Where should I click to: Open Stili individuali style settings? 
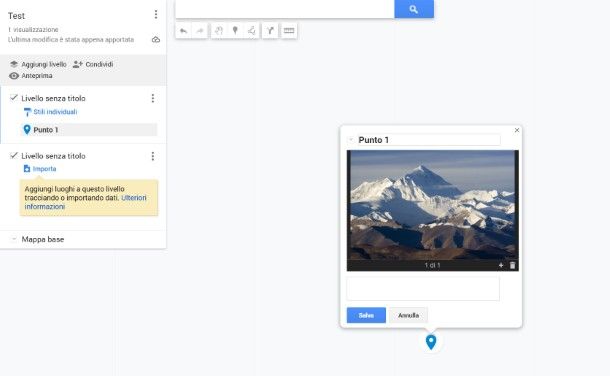[51, 112]
